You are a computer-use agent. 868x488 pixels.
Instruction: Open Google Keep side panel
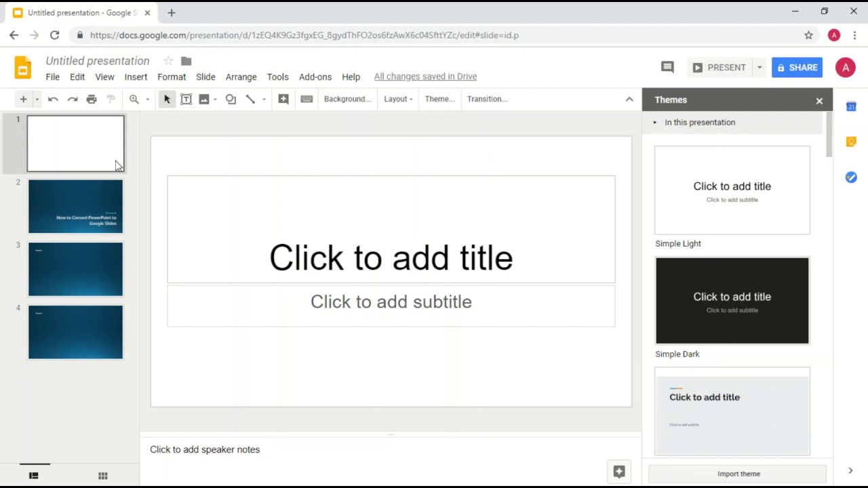point(851,142)
